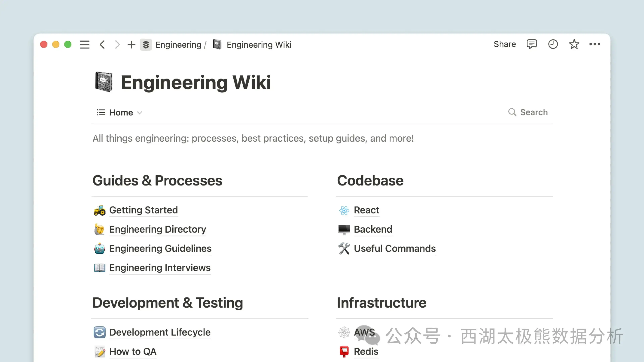Open the Search field
The image size is (644, 362).
[x=528, y=112]
